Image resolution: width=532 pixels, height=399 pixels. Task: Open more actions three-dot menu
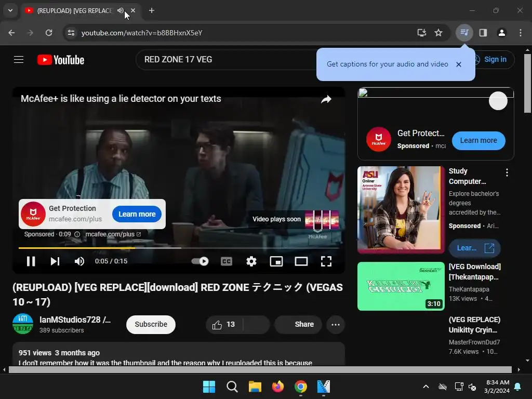(x=336, y=325)
